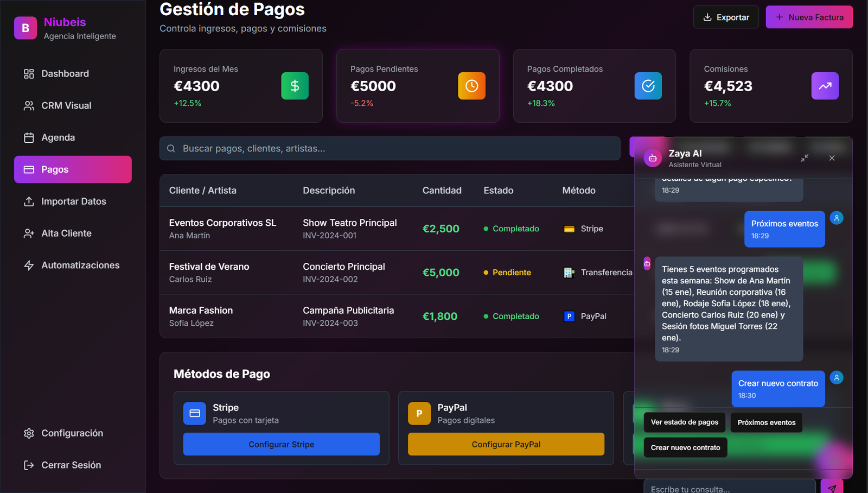Focus the payments search field

click(390, 149)
